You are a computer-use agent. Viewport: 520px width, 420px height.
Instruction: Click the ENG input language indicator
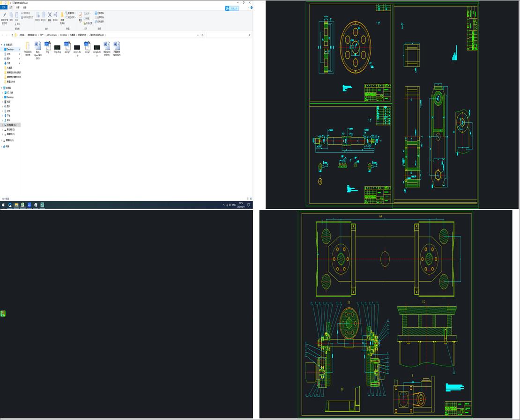[234, 205]
